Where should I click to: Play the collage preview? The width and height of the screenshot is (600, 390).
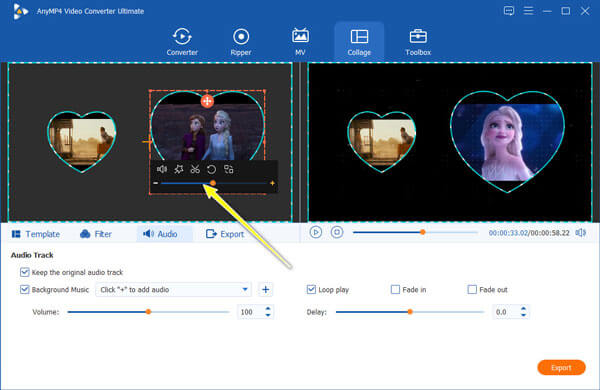(x=316, y=232)
